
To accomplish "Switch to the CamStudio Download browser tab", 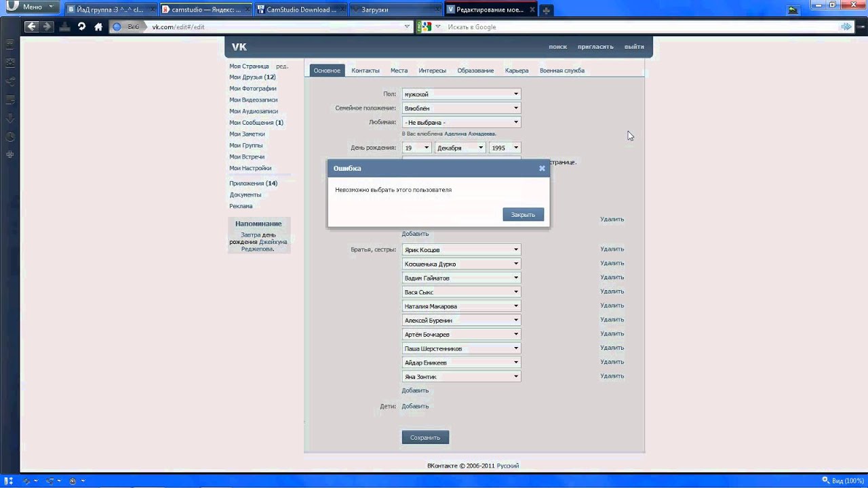I will pos(302,10).
